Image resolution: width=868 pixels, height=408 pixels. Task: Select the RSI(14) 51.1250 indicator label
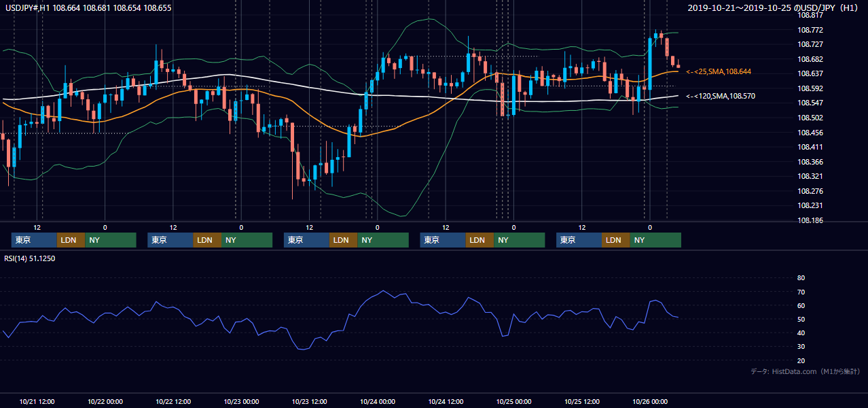pyautogui.click(x=29, y=258)
